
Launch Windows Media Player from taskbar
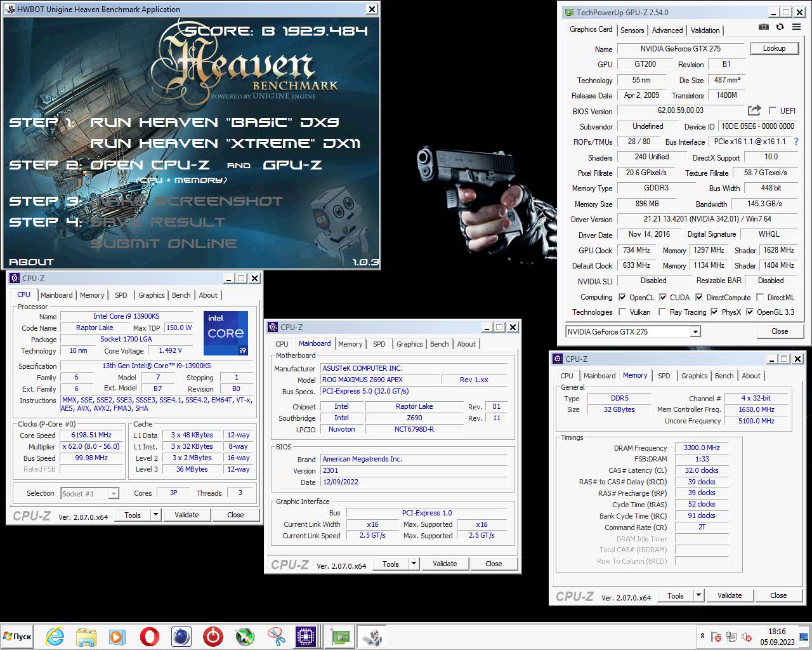point(117,636)
